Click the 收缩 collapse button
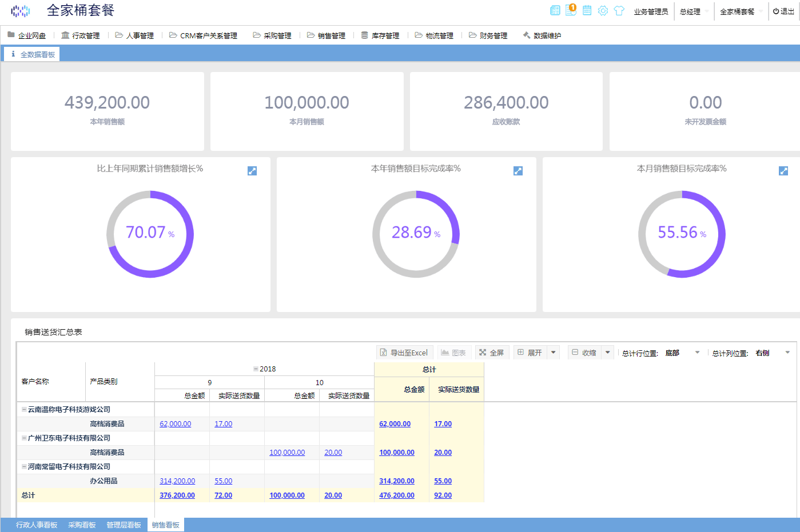Image resolution: width=800 pixels, height=532 pixels. tap(584, 353)
